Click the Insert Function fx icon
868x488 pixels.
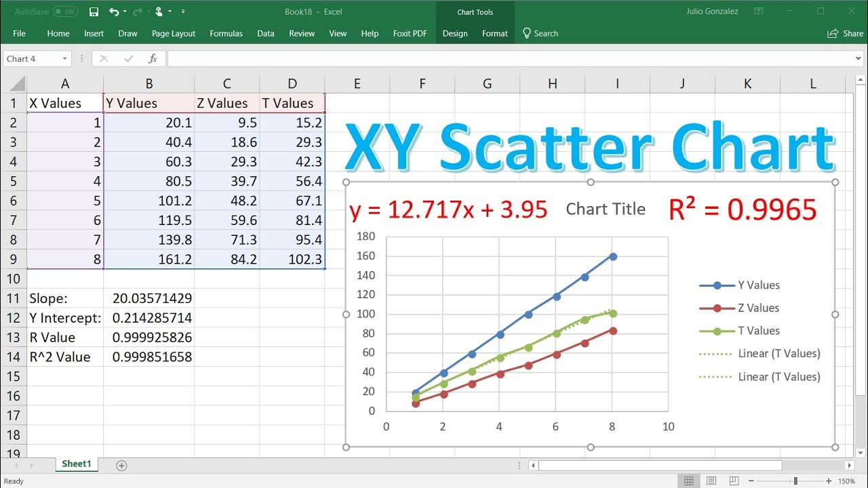[153, 59]
